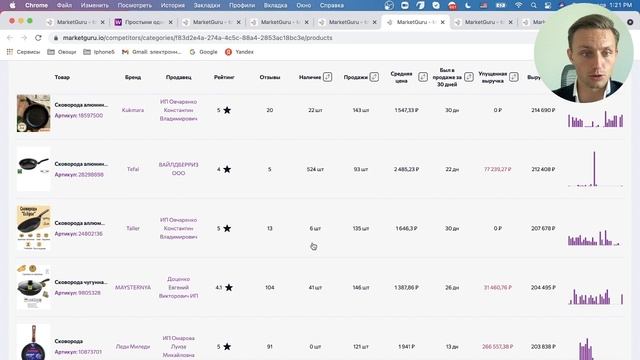Reload the MarketGuru page
The width and height of the screenshot is (640, 360).
[x=38, y=38]
